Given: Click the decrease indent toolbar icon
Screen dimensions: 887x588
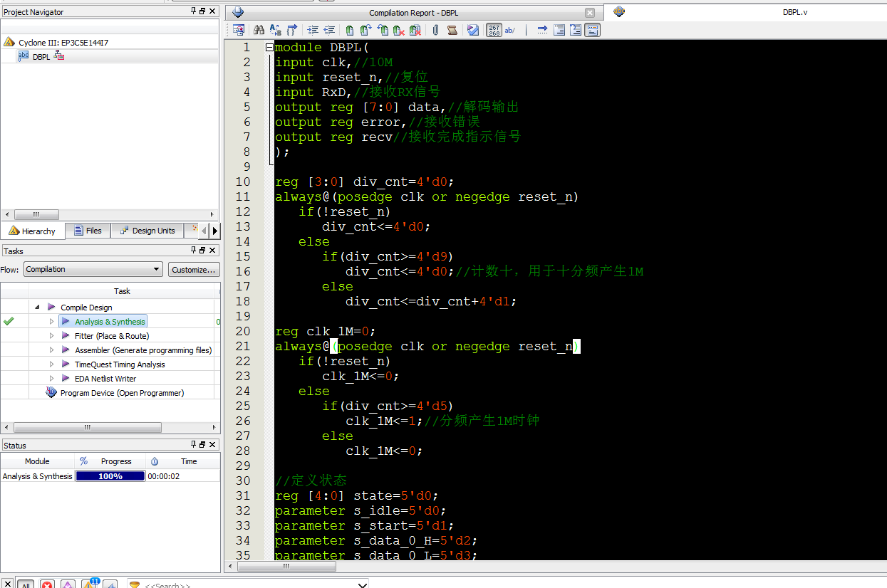Looking at the screenshot, I should (329, 30).
